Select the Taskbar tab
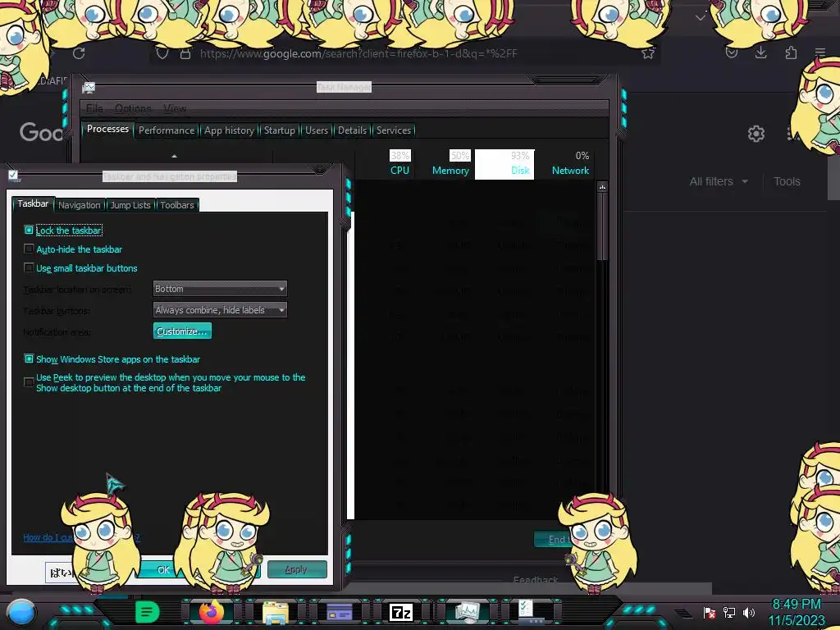 (33, 203)
